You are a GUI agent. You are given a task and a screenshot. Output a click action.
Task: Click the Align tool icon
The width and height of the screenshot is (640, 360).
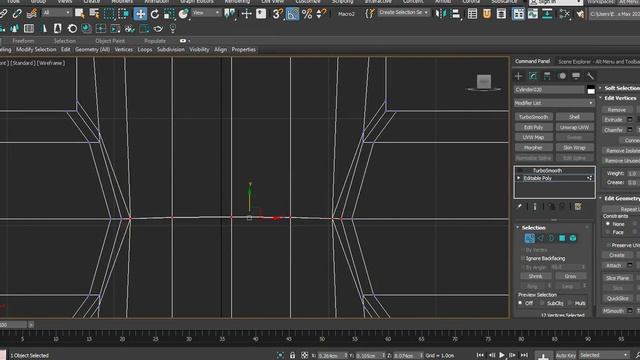click(x=456, y=14)
